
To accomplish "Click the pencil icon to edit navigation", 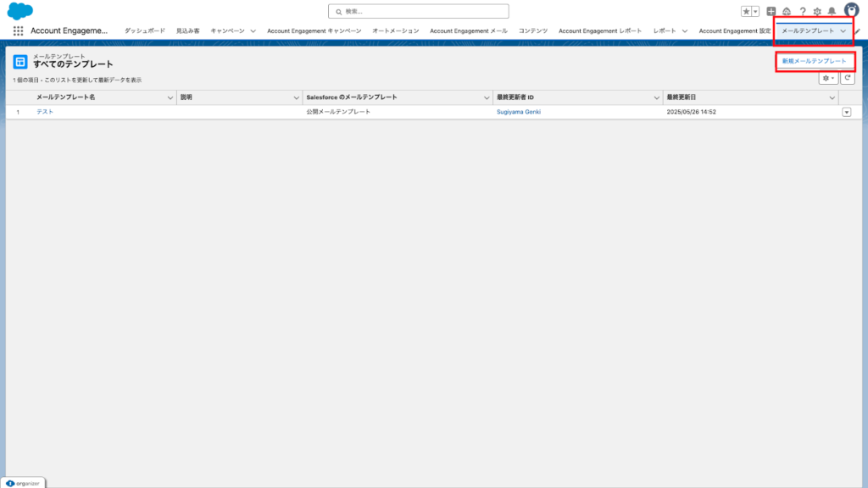I will [x=858, y=31].
